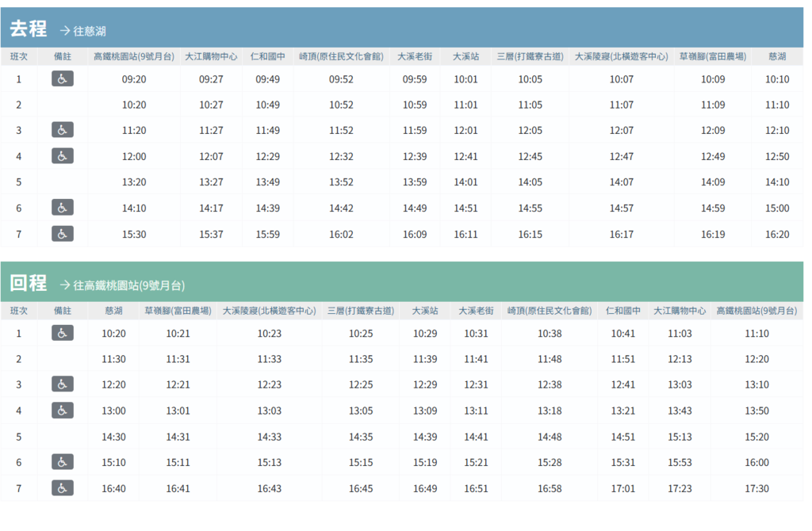
Task: Click wheelchair icon in outbound trip 1 row
Action: pos(62,78)
